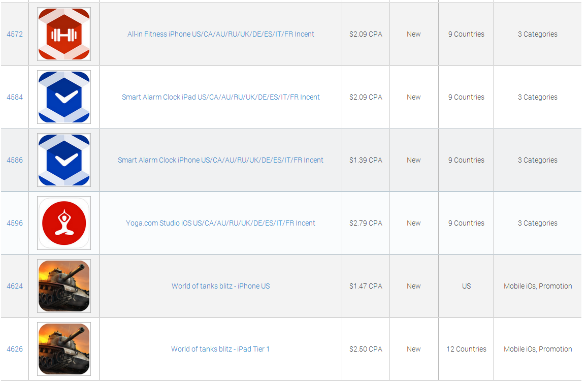The image size is (588, 381).
Task: Click the $1.47 CPA payout cell
Action: point(366,286)
